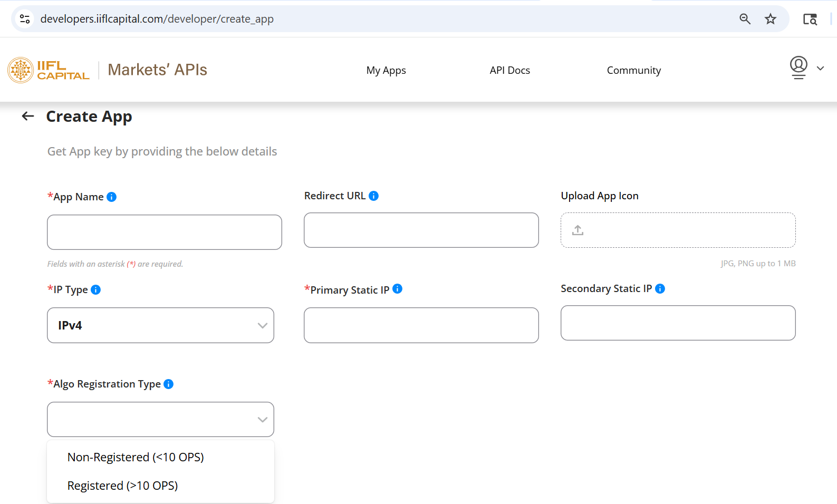The width and height of the screenshot is (837, 504).
Task: Click the browser zoom magnifier icon
Action: [745, 19]
